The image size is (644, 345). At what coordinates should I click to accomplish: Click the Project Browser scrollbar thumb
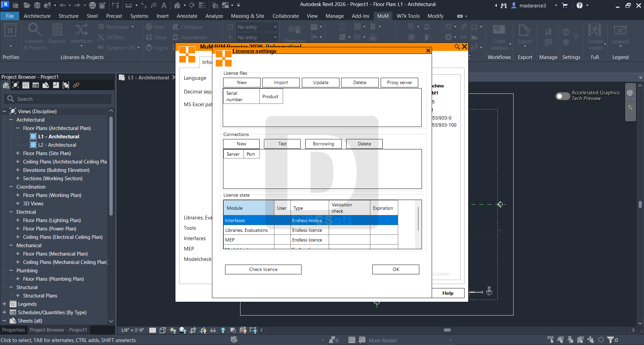pyautogui.click(x=111, y=166)
